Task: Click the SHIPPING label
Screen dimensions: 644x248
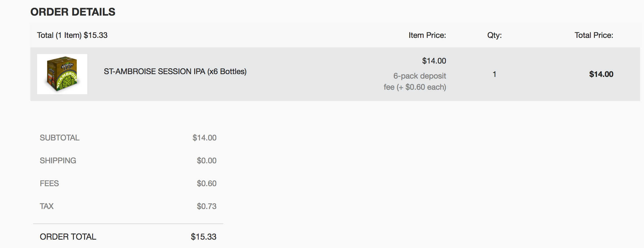Action: pyautogui.click(x=58, y=161)
